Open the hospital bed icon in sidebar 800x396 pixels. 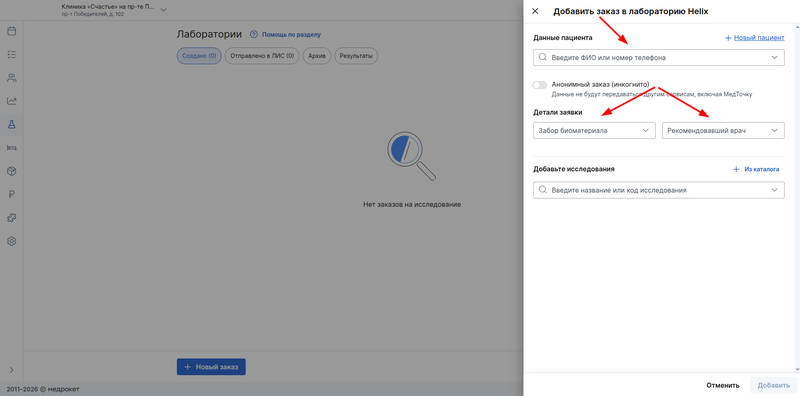coord(11,147)
